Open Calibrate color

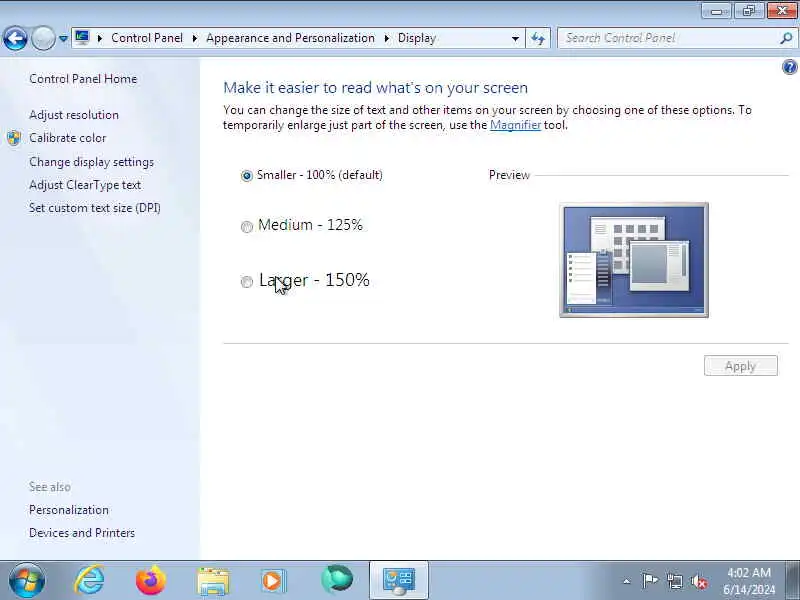(67, 138)
